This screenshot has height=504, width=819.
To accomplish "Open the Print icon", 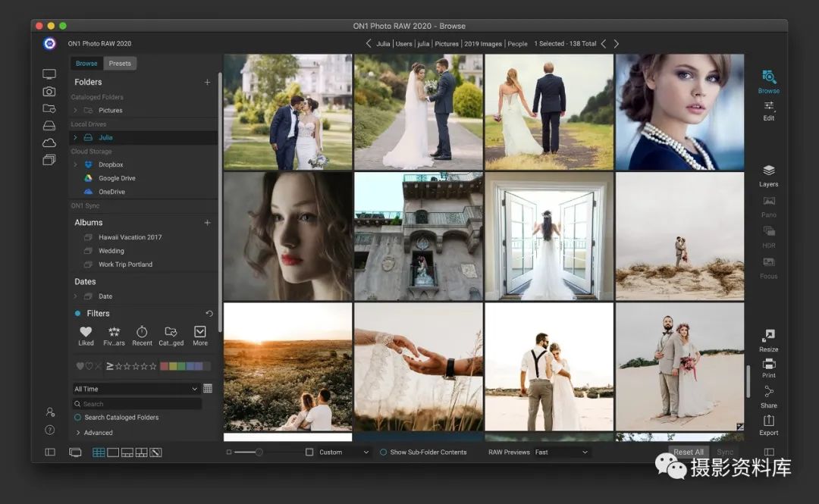I will [768, 365].
